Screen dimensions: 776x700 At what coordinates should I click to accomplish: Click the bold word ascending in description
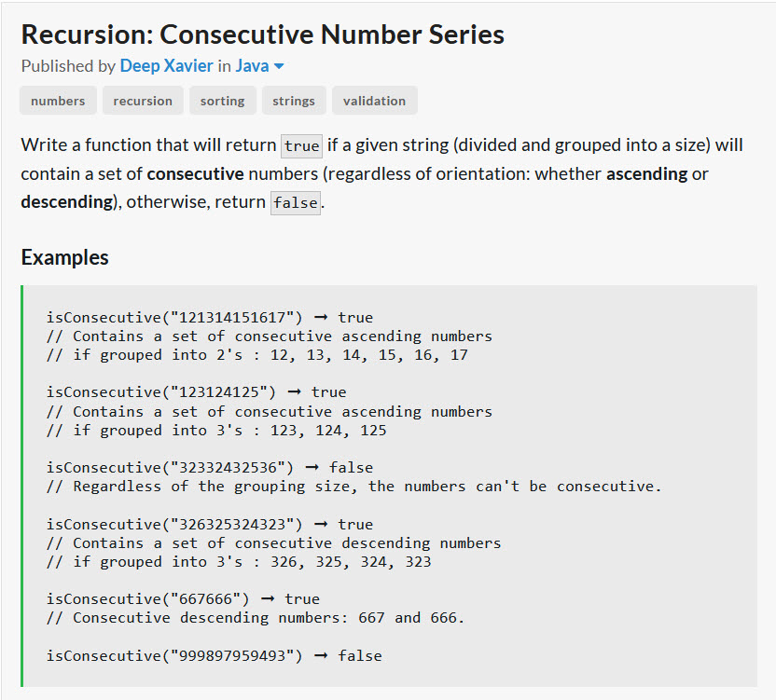click(646, 173)
